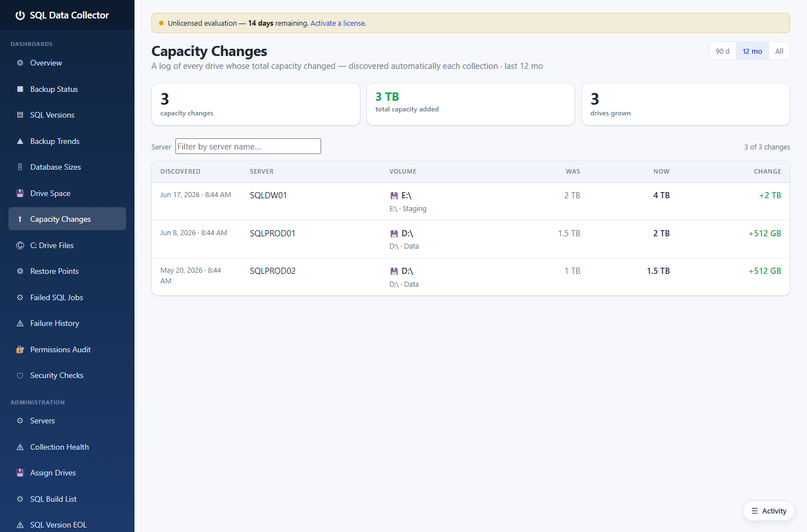The height and width of the screenshot is (532, 807).
Task: Click the Discovered column header
Action: pos(180,171)
